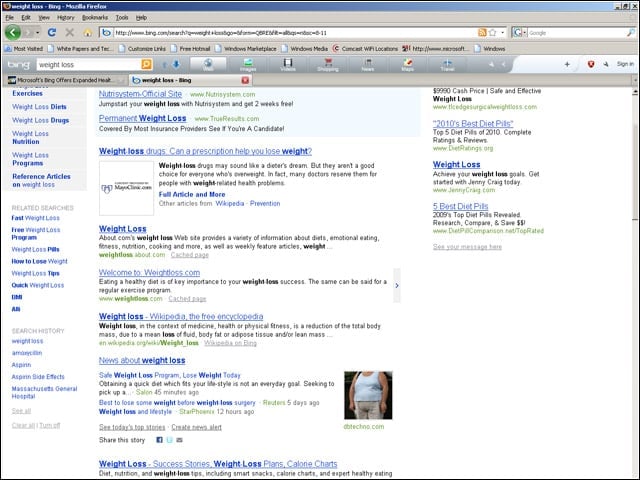
Task: Click the news photo thumbnail from dbtechno.com
Action: tap(368, 395)
